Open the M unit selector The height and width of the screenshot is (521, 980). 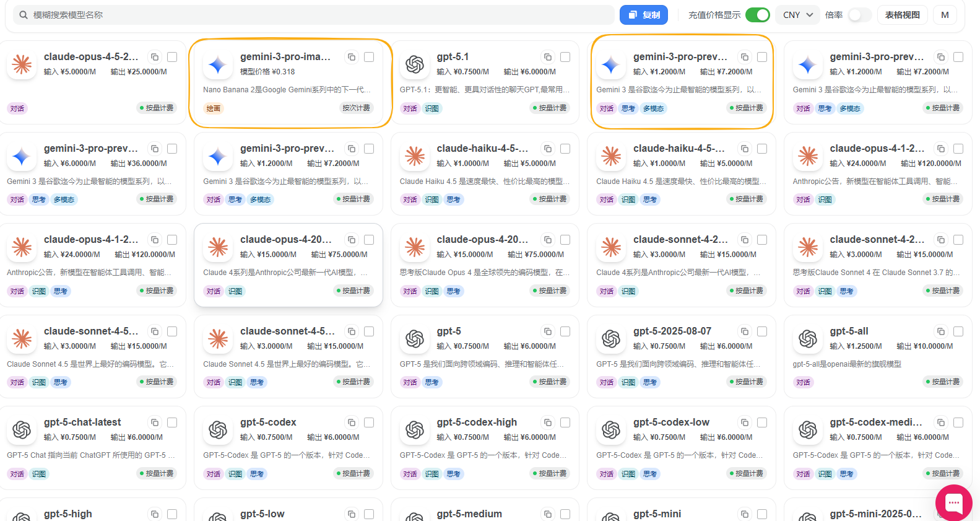945,15
